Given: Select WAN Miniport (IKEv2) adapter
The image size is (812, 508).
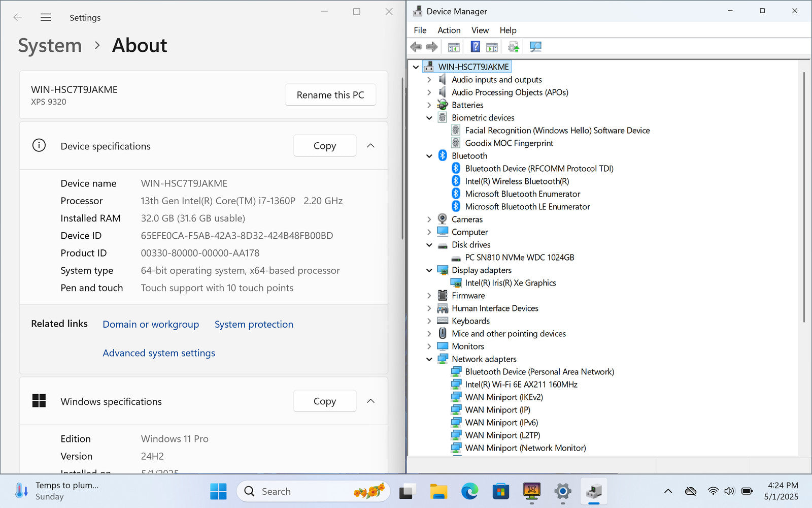Looking at the screenshot, I should pos(504,397).
